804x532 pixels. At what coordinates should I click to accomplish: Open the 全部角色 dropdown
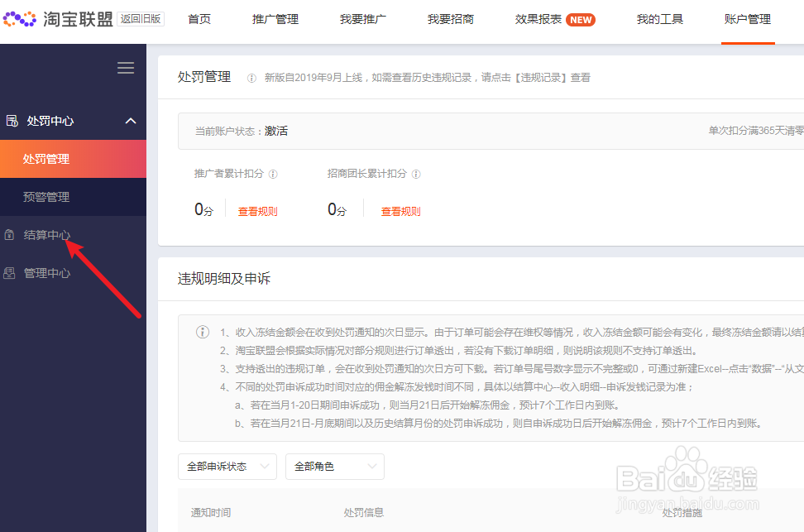click(334, 467)
